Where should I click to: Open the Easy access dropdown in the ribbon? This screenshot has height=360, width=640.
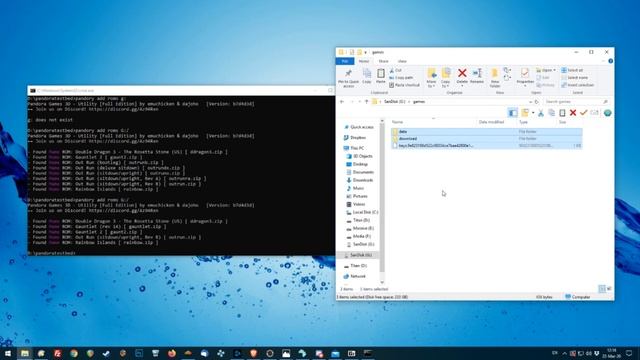point(507,78)
